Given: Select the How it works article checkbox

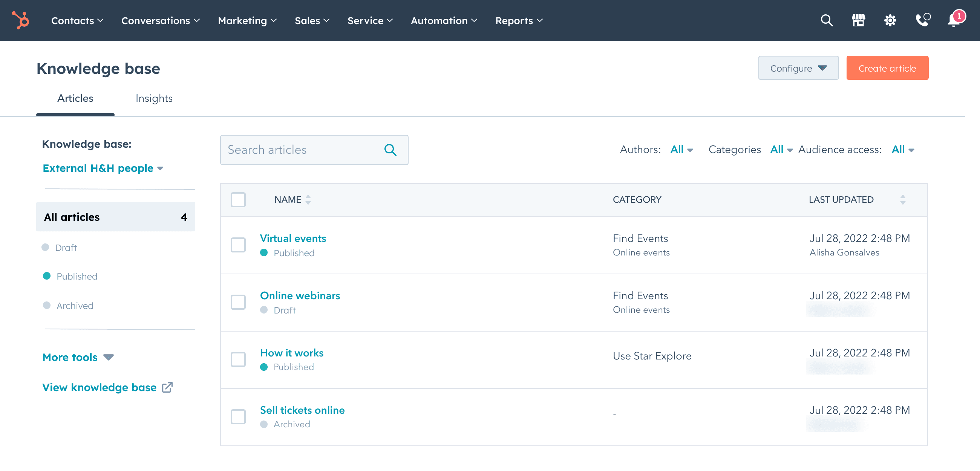Looking at the screenshot, I should coord(238,359).
